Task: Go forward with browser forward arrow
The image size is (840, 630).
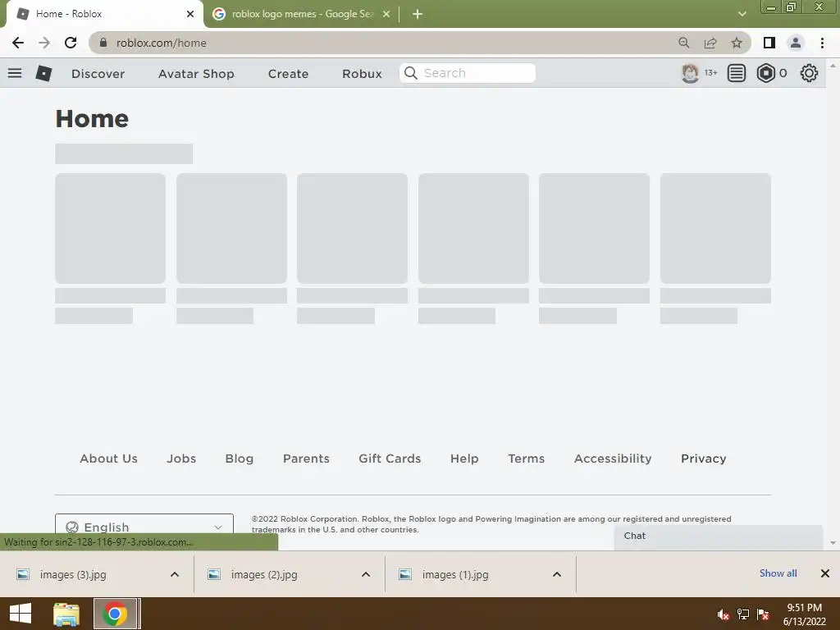Action: [44, 43]
